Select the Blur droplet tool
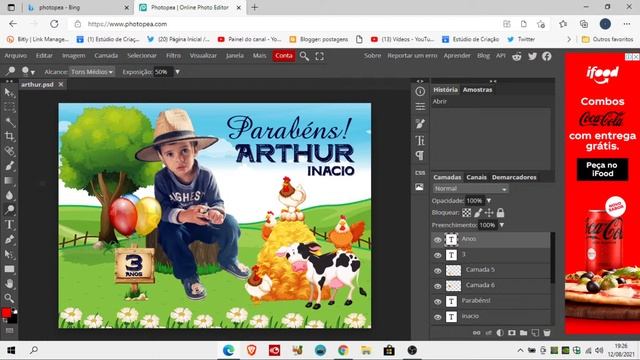Viewport: 640px width, 360px height. (9, 195)
